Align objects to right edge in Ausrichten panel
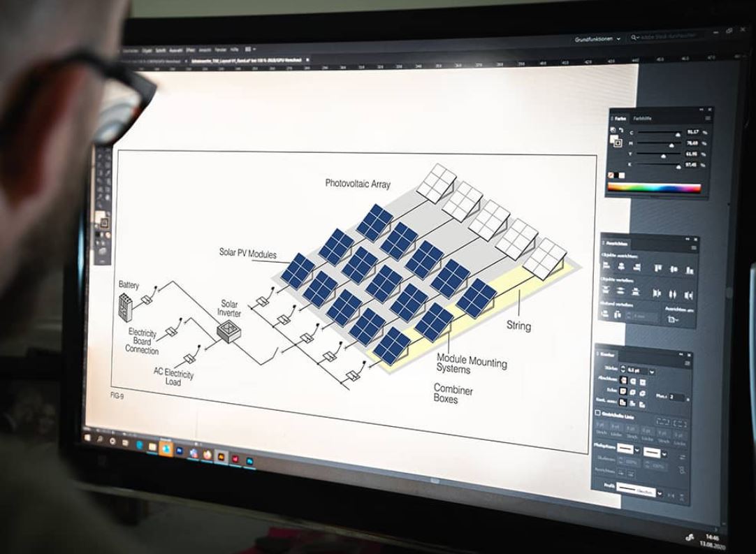The width and height of the screenshot is (756, 554). point(637,267)
